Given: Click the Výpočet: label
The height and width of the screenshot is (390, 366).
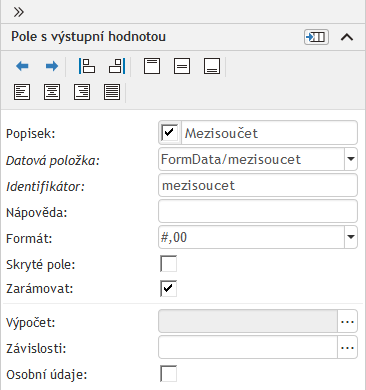Looking at the screenshot, I should coord(31,323).
